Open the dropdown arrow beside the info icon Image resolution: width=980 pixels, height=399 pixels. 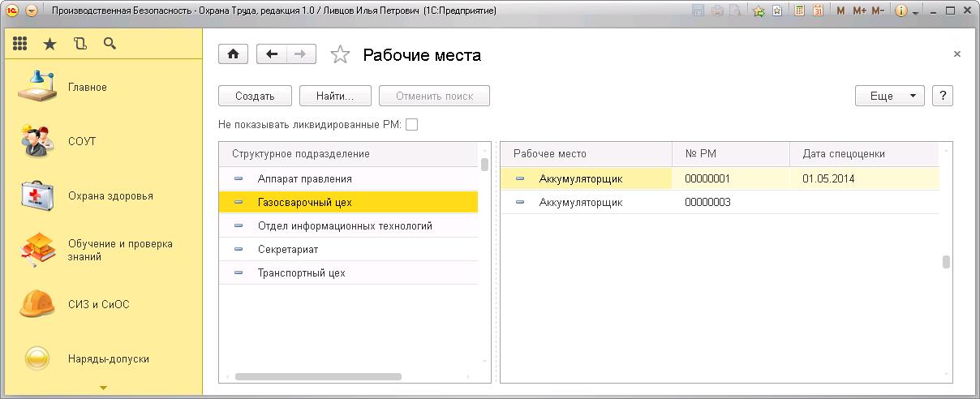[916, 12]
